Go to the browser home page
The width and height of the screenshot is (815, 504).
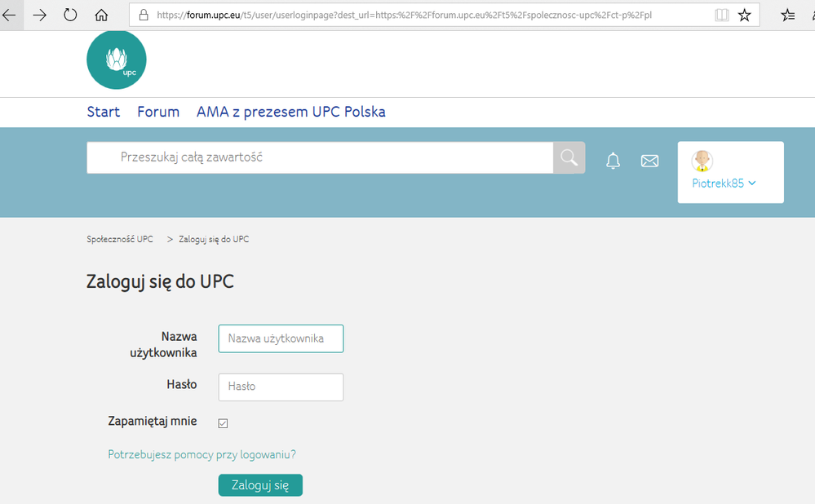click(101, 15)
